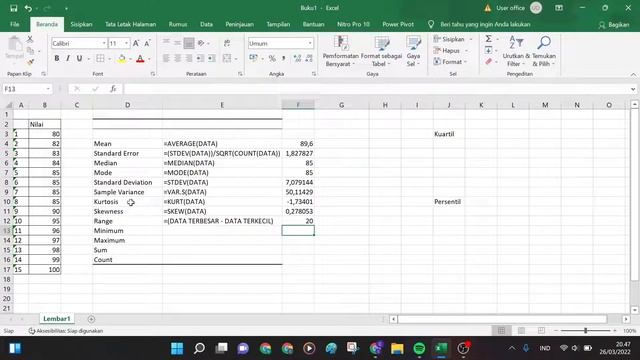
Task: Open Spotify from the taskbar
Action: 419,348
